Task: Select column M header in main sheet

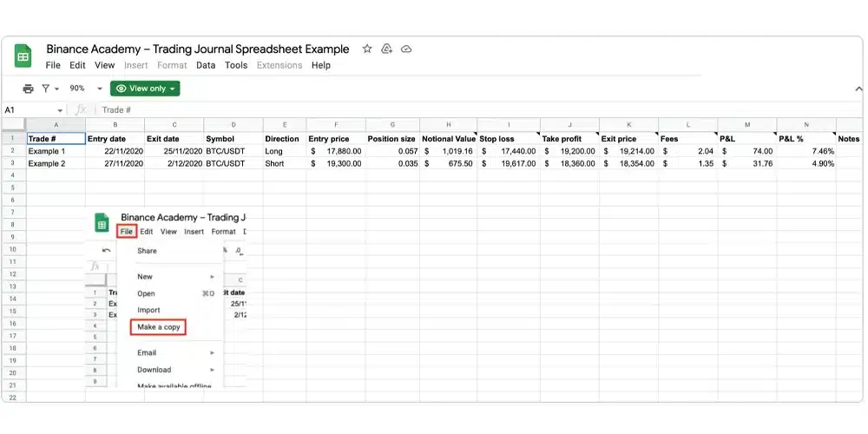Action: 747,125
